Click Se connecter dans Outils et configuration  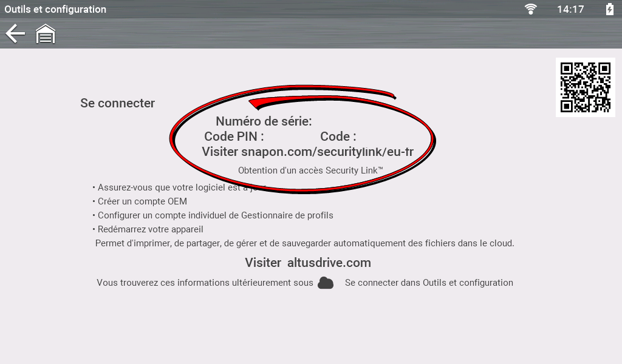429,283
